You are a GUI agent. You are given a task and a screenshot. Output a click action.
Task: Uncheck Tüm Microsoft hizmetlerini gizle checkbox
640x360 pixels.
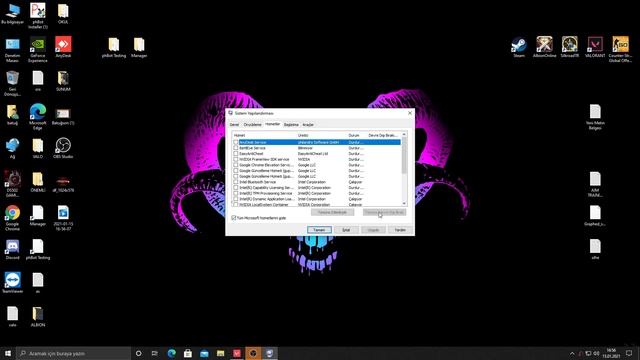(x=234, y=218)
